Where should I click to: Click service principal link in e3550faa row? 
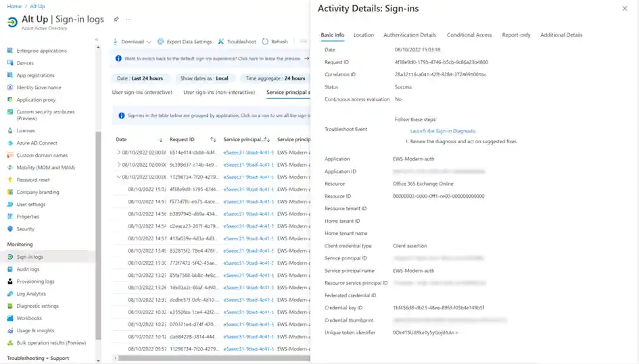[x=248, y=312]
